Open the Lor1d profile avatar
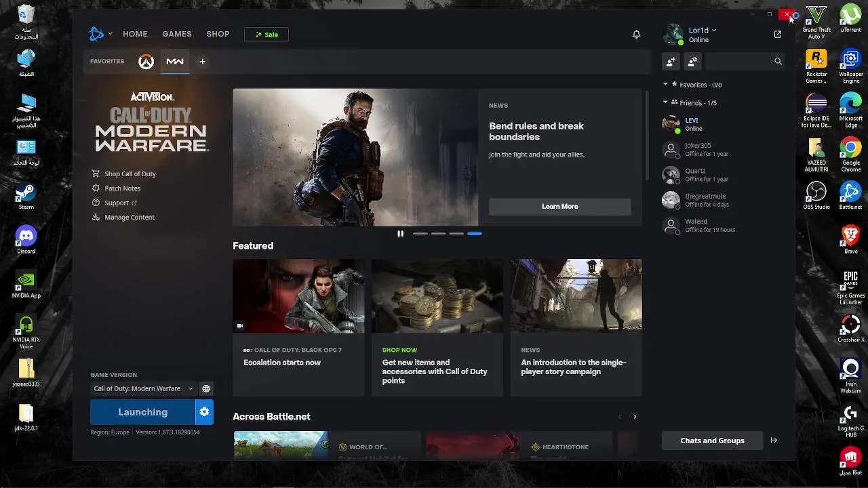Image resolution: width=868 pixels, height=488 pixels. click(673, 35)
